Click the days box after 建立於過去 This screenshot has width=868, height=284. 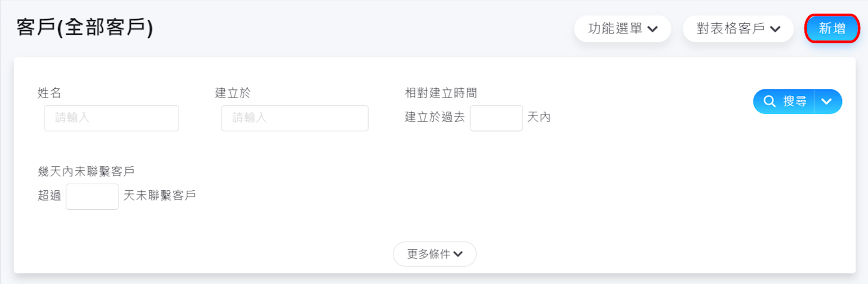(x=496, y=118)
